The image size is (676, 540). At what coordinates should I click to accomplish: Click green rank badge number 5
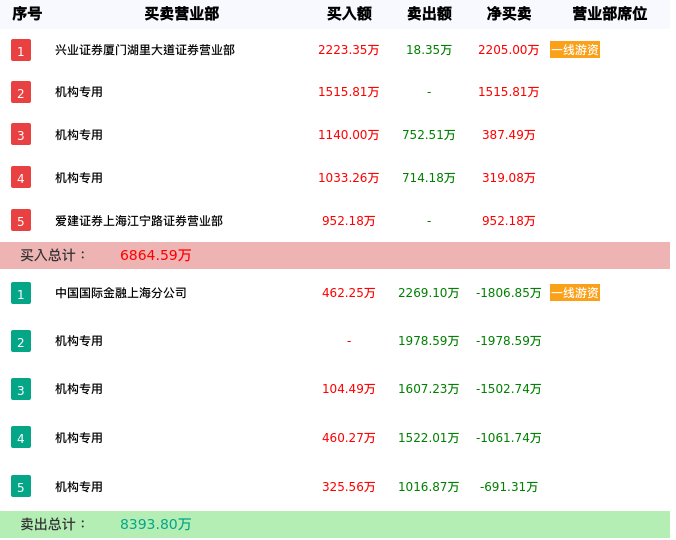coord(21,486)
